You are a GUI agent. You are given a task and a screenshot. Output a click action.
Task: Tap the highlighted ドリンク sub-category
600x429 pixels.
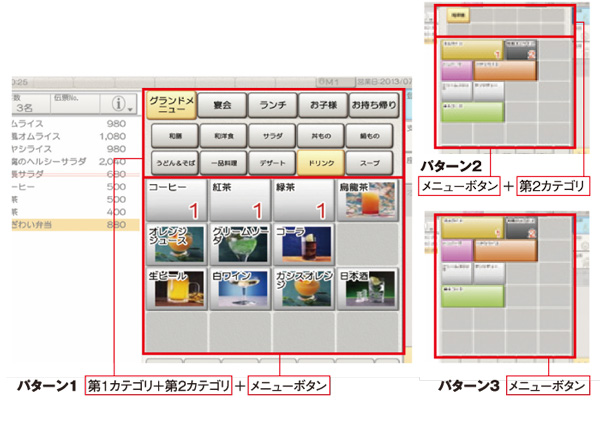(321, 163)
